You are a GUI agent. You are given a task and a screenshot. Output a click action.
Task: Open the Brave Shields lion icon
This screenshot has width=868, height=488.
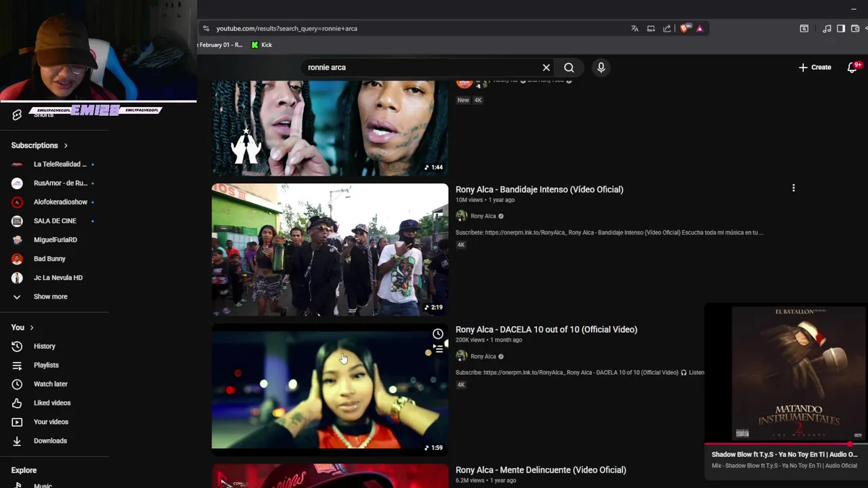click(684, 28)
